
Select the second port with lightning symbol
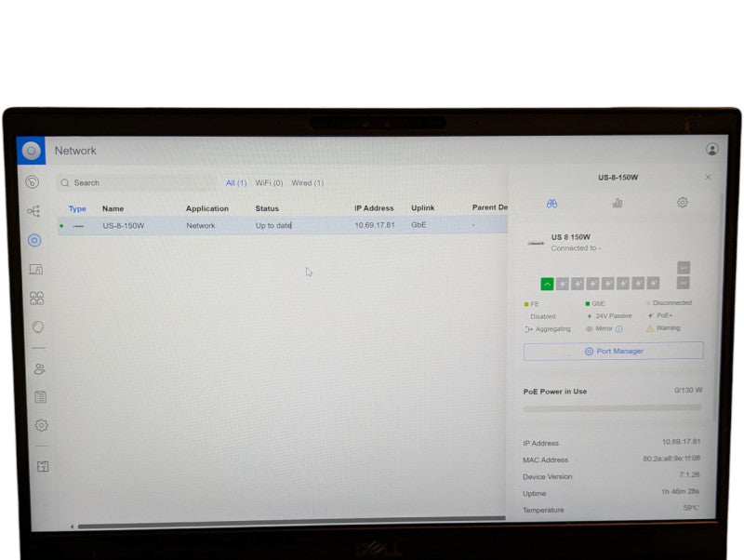click(563, 284)
